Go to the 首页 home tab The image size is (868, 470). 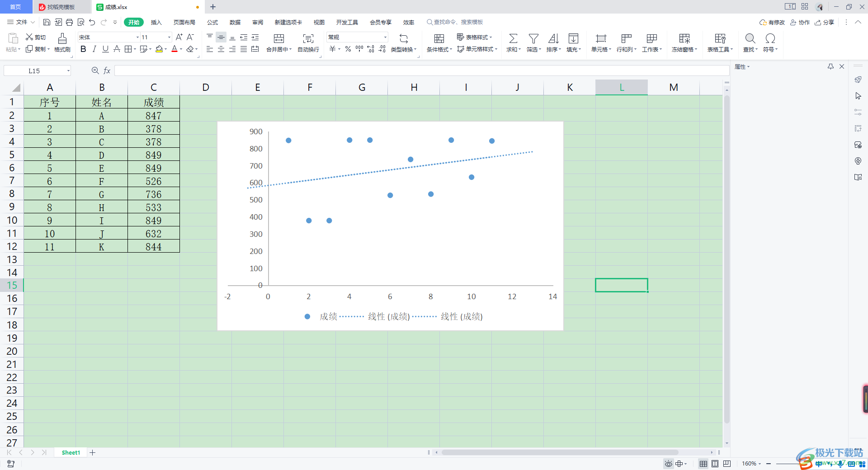pos(16,7)
